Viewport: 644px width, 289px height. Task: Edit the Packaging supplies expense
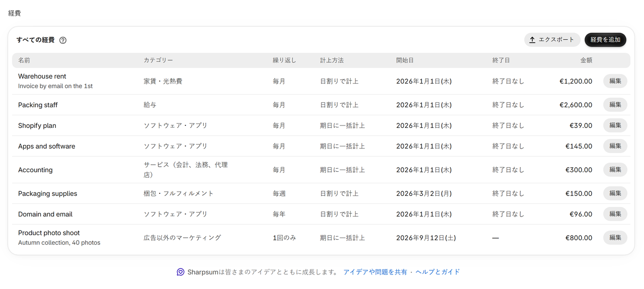pos(615,193)
